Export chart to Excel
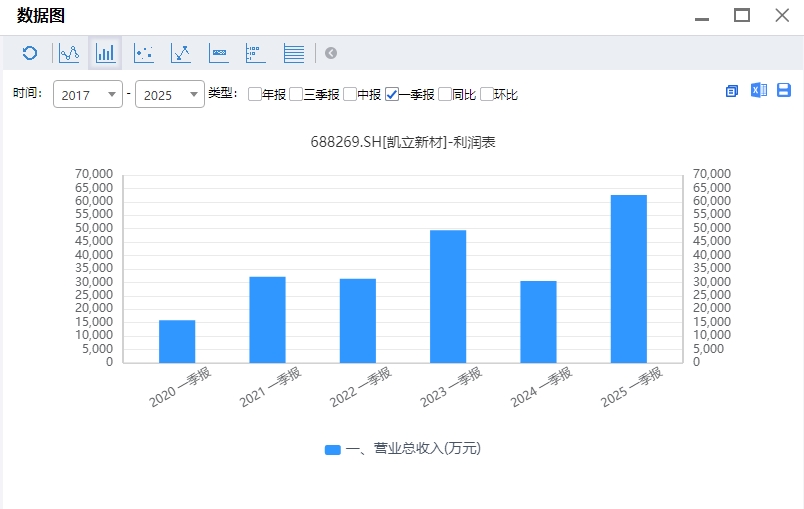This screenshot has height=509, width=804. point(759,90)
